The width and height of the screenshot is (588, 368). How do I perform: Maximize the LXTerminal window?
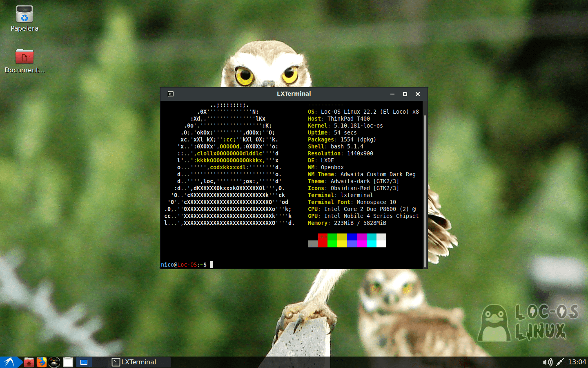(x=405, y=94)
